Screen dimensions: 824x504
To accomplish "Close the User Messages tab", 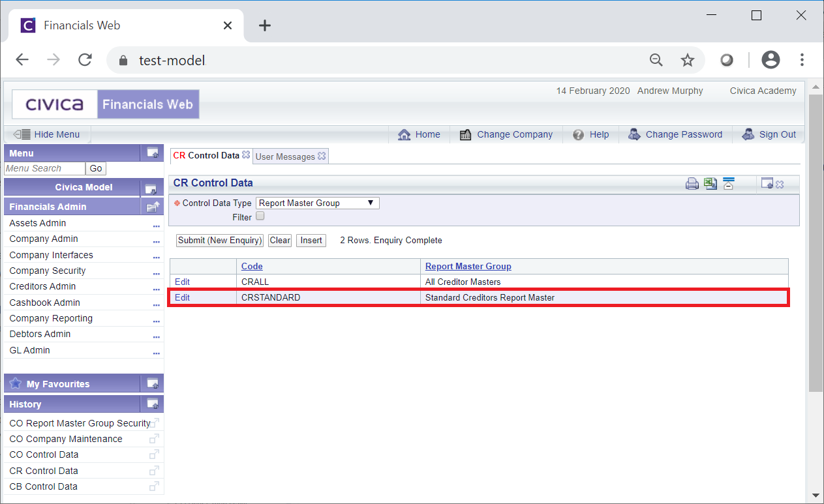I will [x=322, y=156].
